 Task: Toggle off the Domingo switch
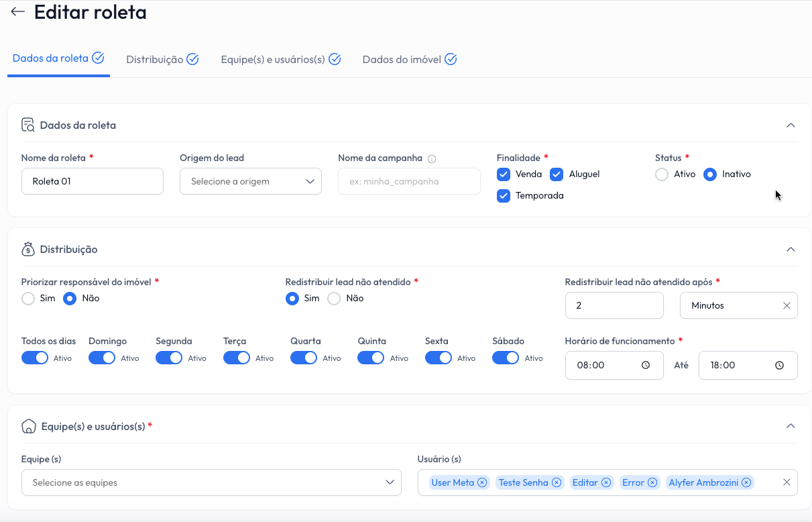click(x=102, y=358)
